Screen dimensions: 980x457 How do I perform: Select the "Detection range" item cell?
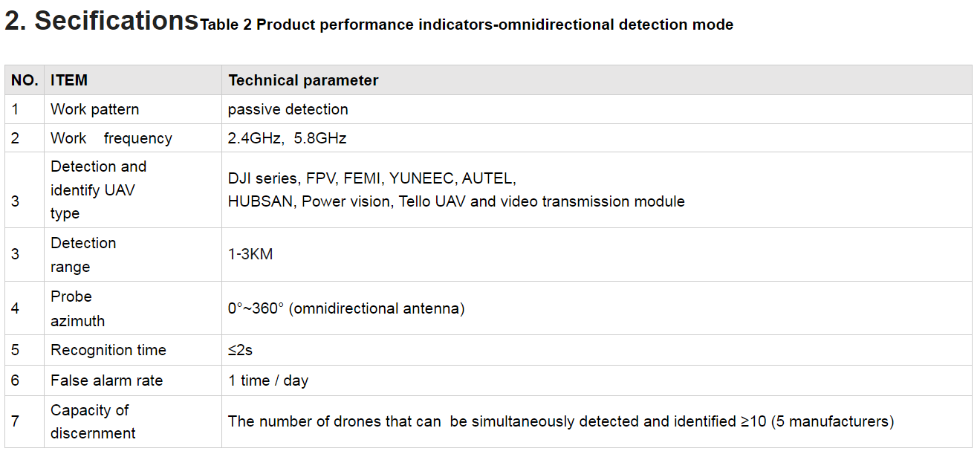point(83,254)
